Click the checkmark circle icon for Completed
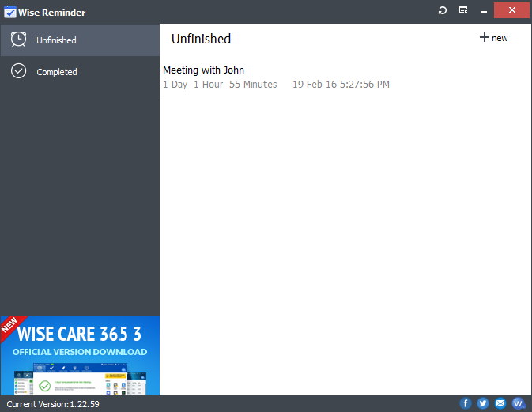The height and width of the screenshot is (412, 532). (x=19, y=71)
